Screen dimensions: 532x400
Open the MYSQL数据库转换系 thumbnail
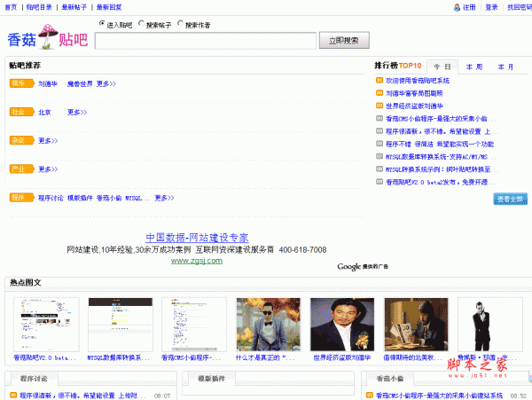tap(121, 325)
